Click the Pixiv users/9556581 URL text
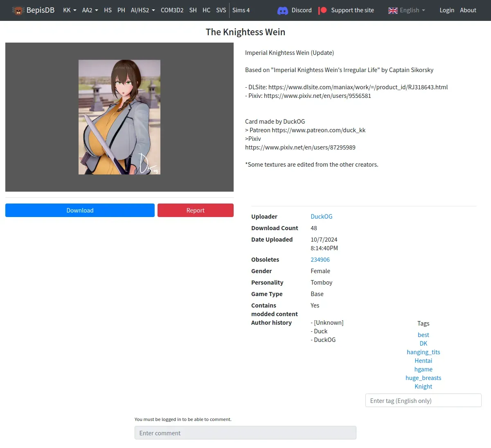 tap(318, 96)
